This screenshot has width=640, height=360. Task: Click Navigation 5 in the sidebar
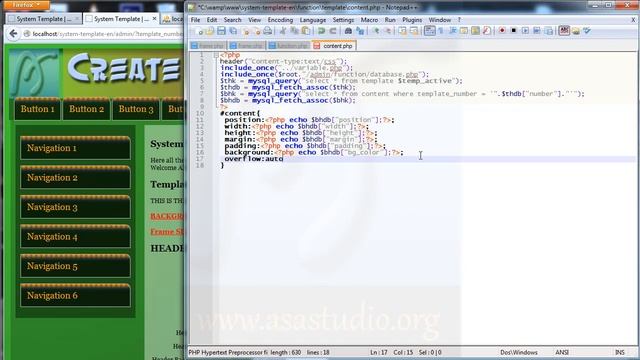click(x=76, y=266)
